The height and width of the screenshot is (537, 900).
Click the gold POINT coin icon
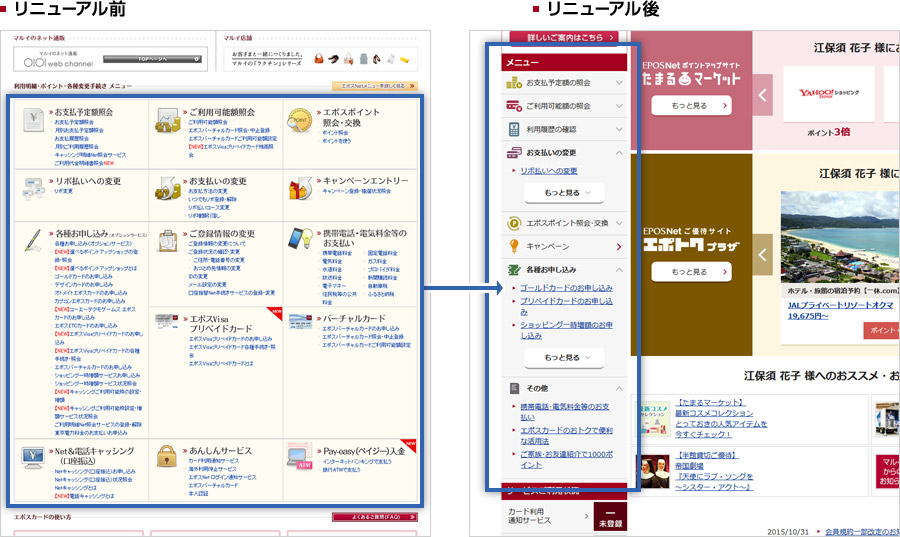[x=300, y=120]
